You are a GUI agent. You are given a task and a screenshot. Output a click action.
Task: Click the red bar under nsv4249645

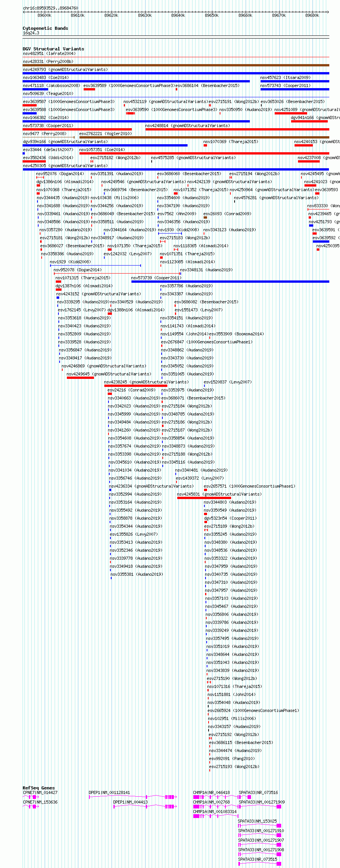click(x=80, y=378)
